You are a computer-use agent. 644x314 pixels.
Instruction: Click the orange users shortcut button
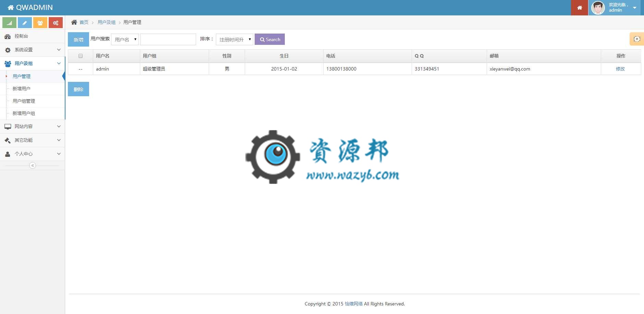[40, 23]
